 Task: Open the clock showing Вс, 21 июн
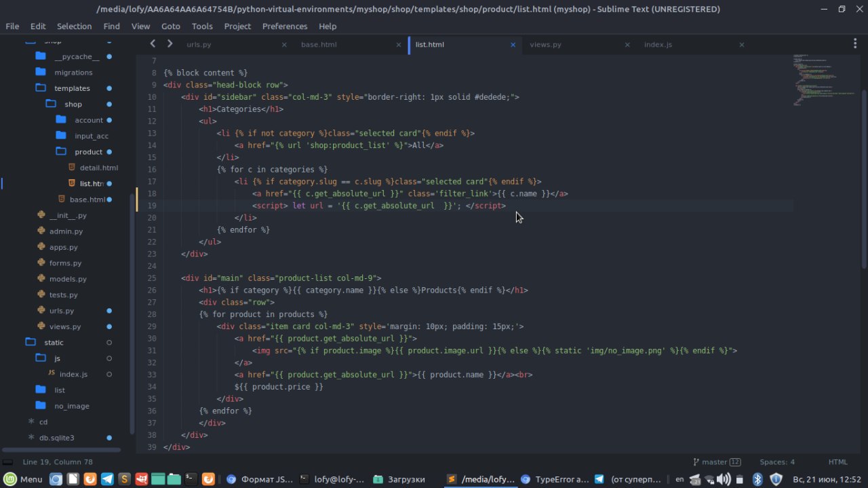tap(827, 479)
